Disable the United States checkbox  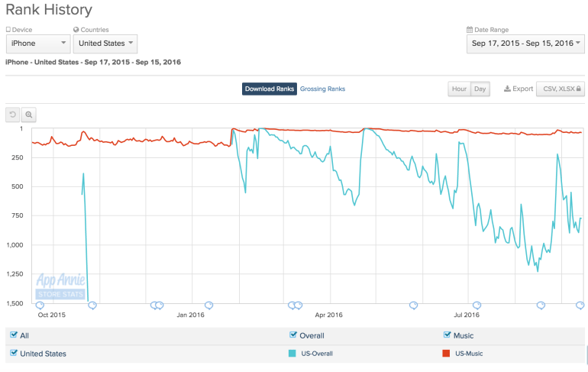(x=13, y=354)
